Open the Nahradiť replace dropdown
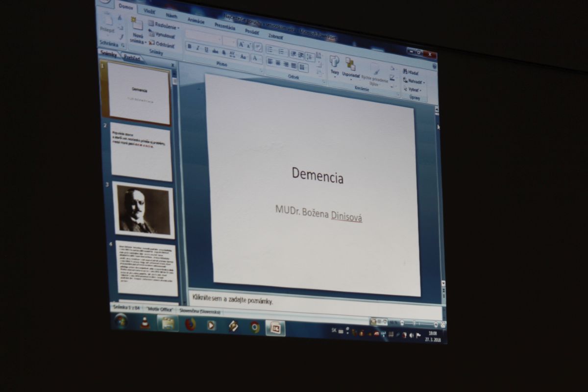Screen dimensions: 588x392 (414, 81)
